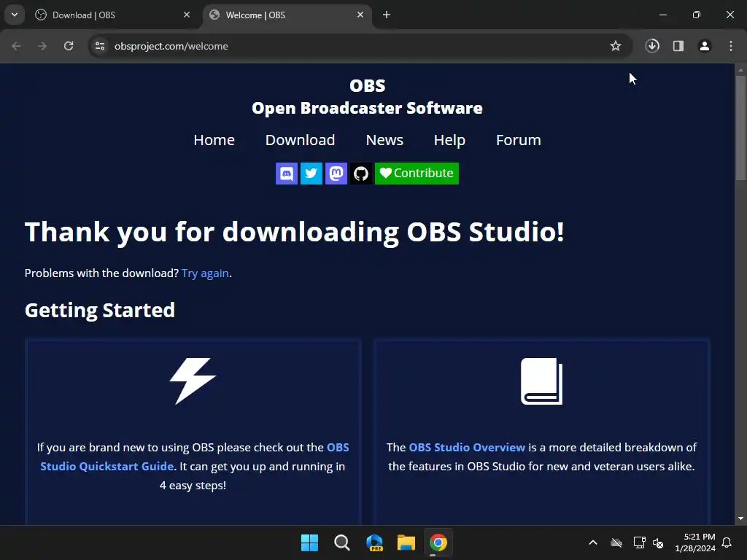Viewport: 747px width, 560px height.
Task: Close the Download | OBS tab
Action: 187,15
